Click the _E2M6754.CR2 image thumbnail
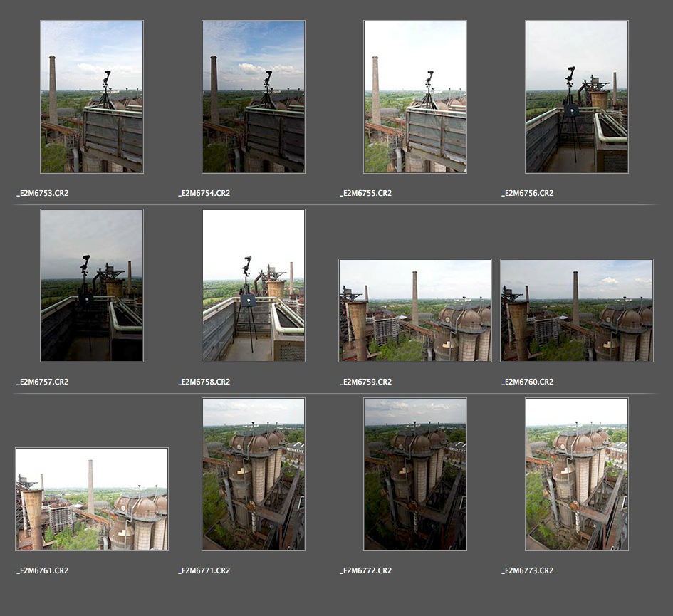Viewport: 673px width, 616px height. [x=254, y=97]
